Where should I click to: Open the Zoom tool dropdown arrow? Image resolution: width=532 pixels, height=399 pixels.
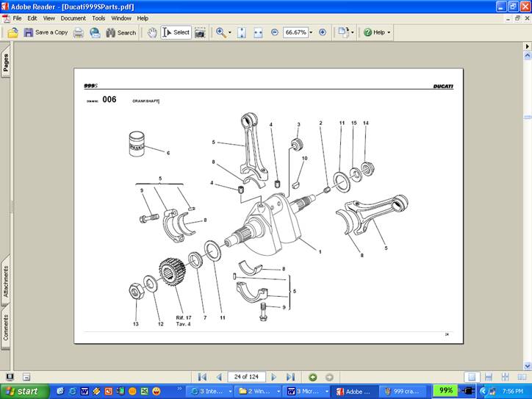[x=230, y=32]
